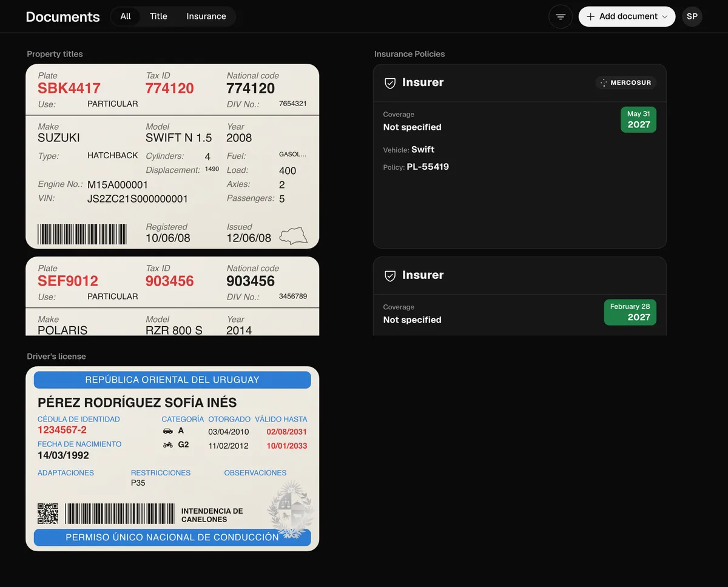Image resolution: width=728 pixels, height=587 pixels.
Task: Click policy number PL-55419
Action: coord(428,167)
